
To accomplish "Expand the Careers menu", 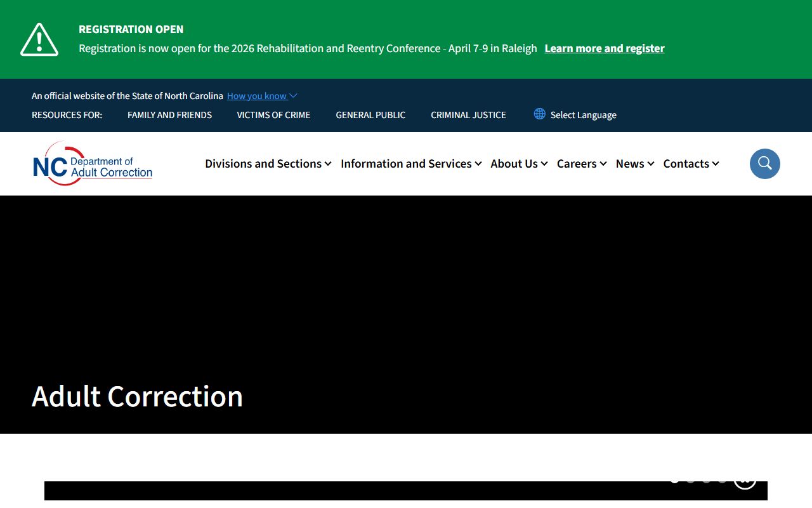I will pyautogui.click(x=582, y=164).
